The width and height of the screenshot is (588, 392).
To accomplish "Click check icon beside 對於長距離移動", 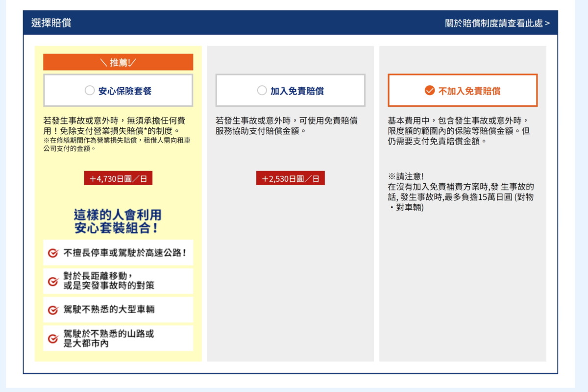I will coord(53,281).
